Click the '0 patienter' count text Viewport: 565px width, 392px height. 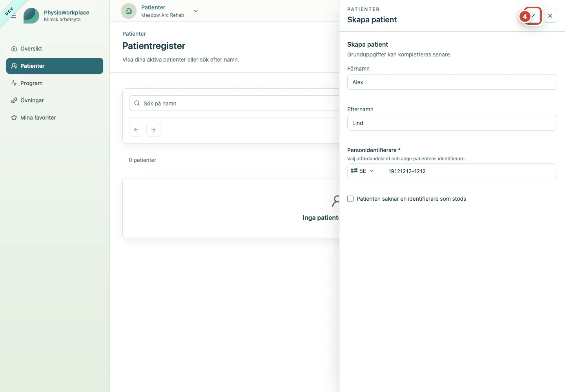tap(142, 160)
